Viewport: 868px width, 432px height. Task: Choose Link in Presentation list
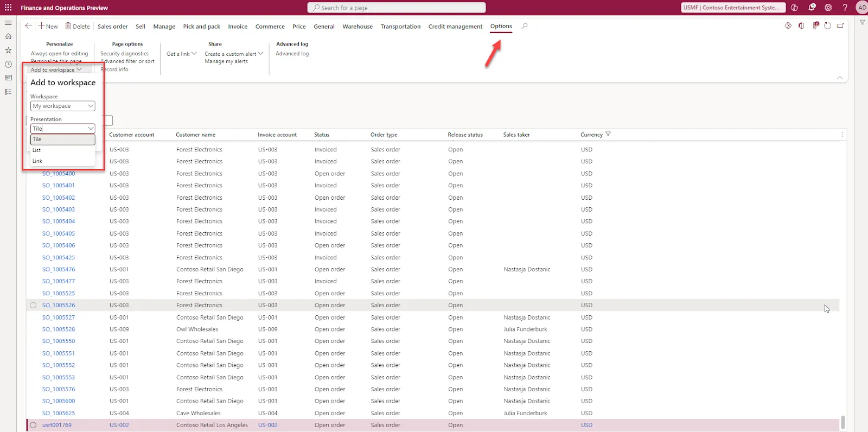pyautogui.click(x=63, y=161)
